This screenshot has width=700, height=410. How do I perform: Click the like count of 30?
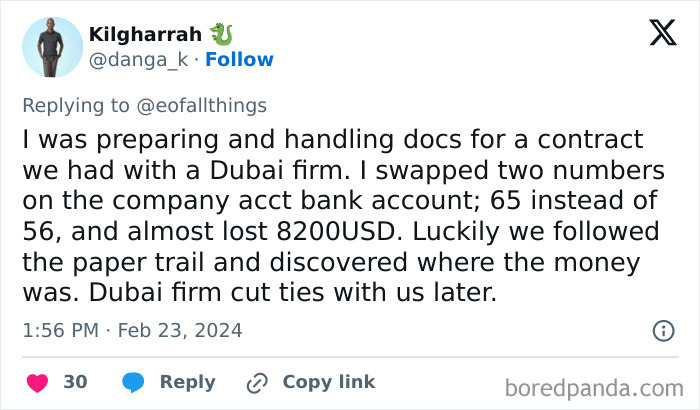pos(75,383)
